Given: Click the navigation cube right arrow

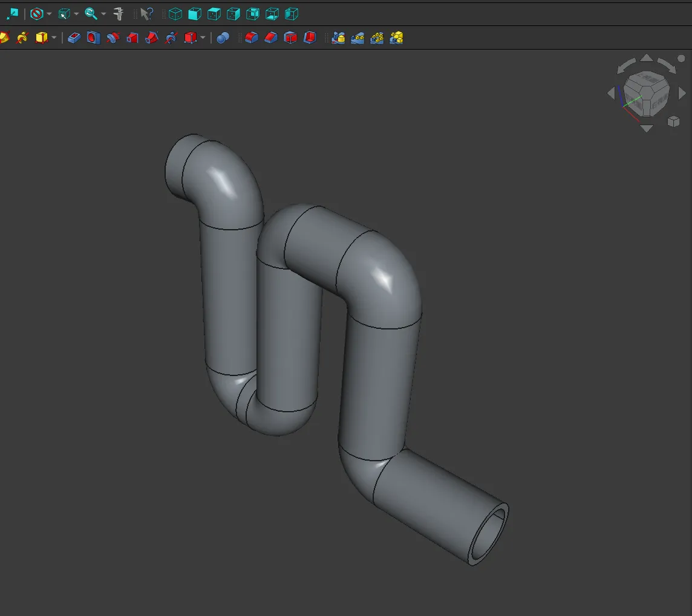Looking at the screenshot, I should pos(682,93).
